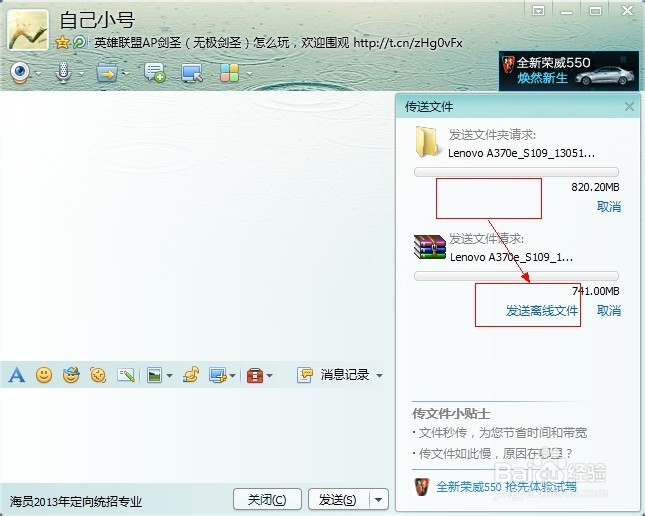Open the send file folder icon
Viewport: 645px width, 516px height.
click(107, 73)
